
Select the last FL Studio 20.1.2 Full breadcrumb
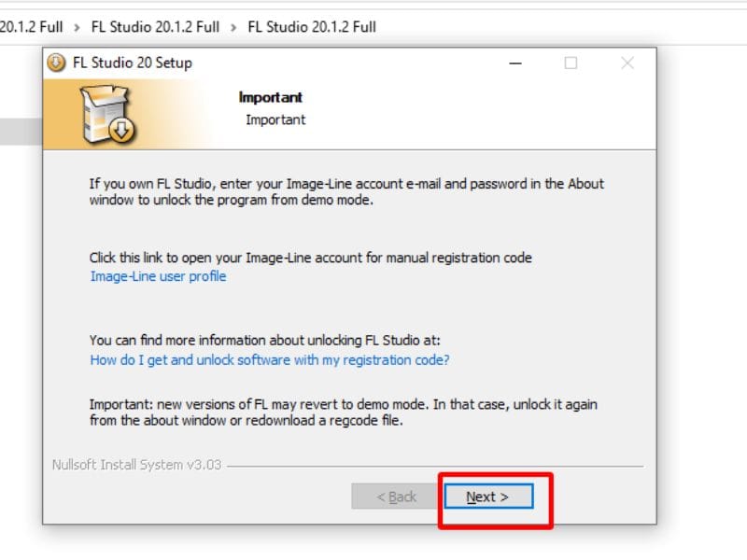pyautogui.click(x=312, y=26)
